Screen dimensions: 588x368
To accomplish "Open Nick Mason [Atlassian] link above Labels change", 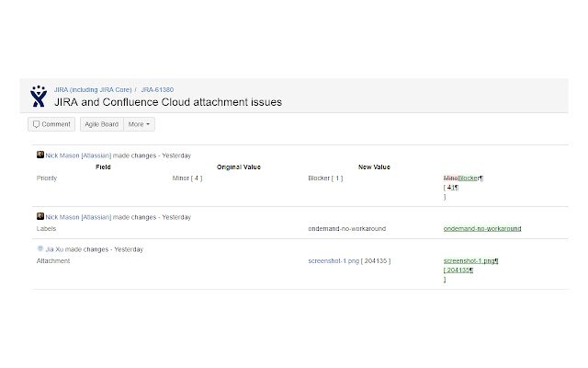I will (x=78, y=217).
